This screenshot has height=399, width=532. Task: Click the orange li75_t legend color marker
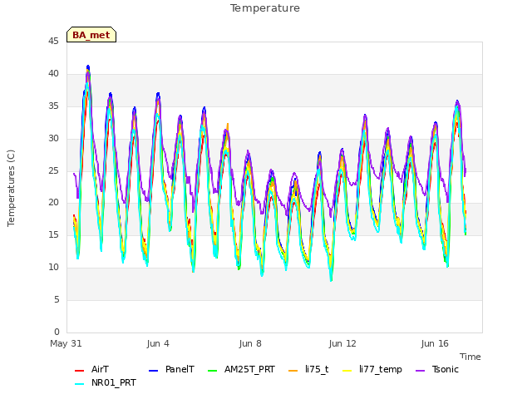(293, 371)
